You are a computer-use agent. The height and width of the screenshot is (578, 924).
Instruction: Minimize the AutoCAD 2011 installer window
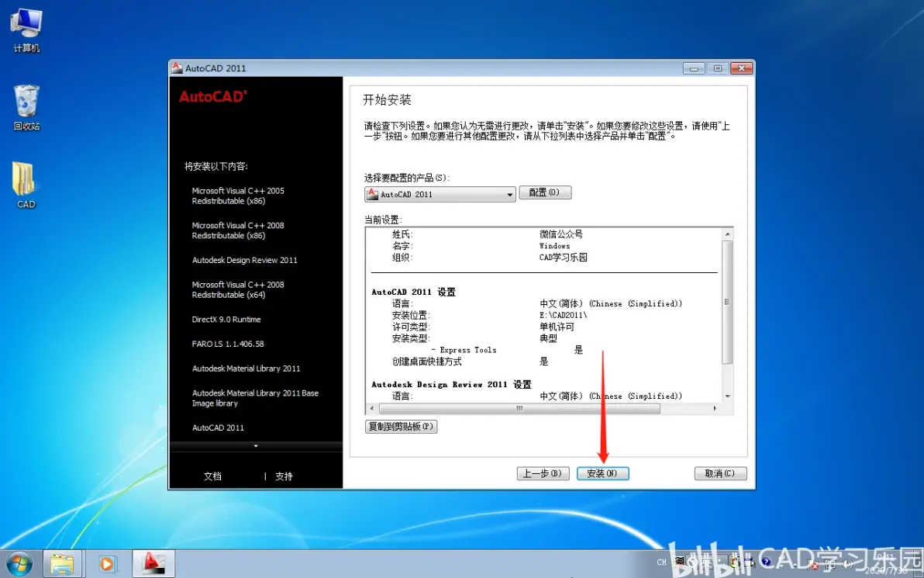click(x=694, y=68)
